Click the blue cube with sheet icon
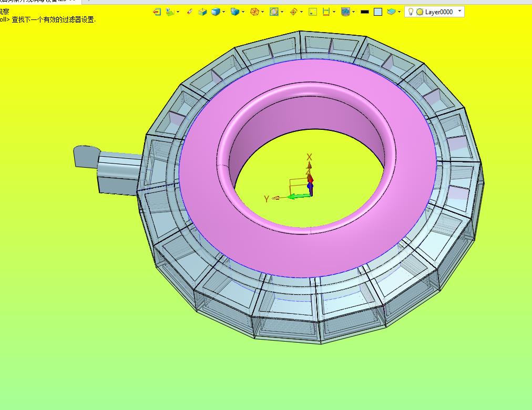 pyautogui.click(x=235, y=12)
